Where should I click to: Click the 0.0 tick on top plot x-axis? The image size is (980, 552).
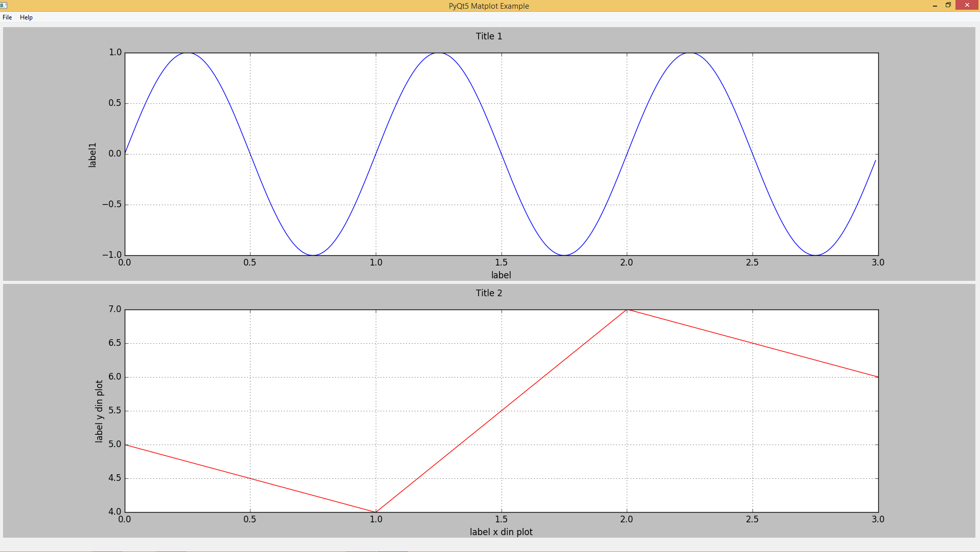125,262
